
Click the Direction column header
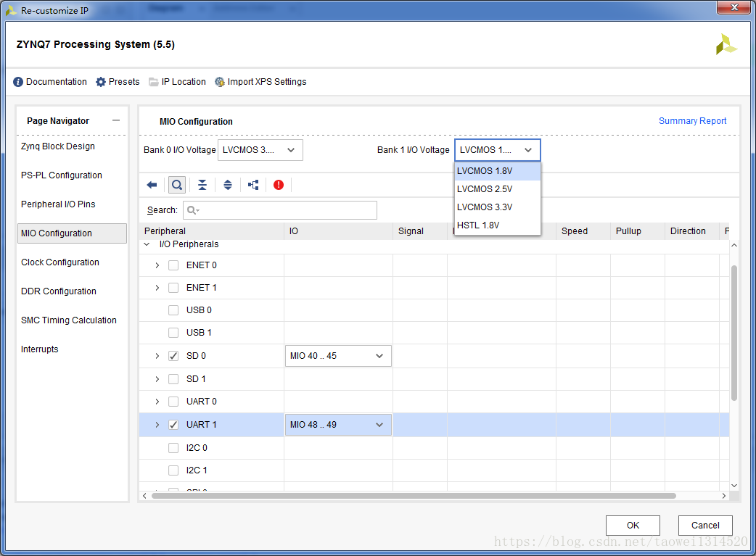(692, 231)
